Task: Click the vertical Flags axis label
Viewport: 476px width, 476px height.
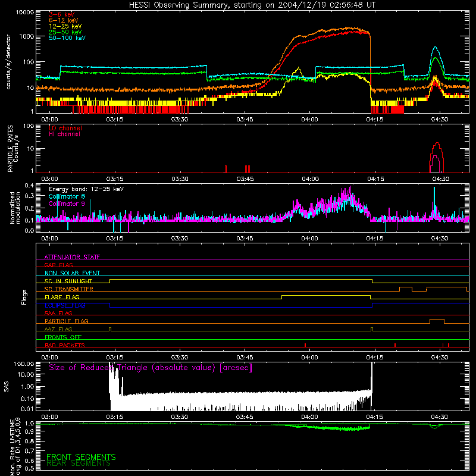Action: [x=24, y=297]
